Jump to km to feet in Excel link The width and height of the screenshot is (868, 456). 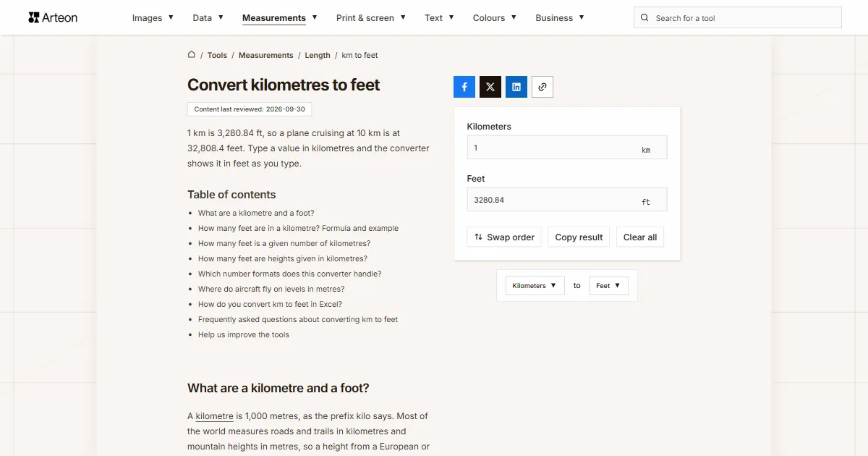pyautogui.click(x=270, y=305)
